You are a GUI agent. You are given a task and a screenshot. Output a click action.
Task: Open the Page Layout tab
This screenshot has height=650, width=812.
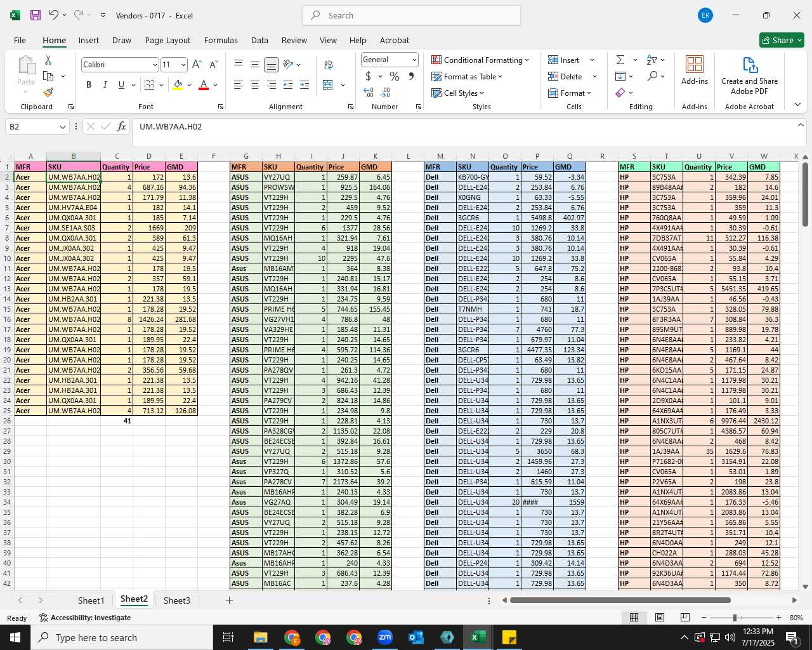point(167,40)
